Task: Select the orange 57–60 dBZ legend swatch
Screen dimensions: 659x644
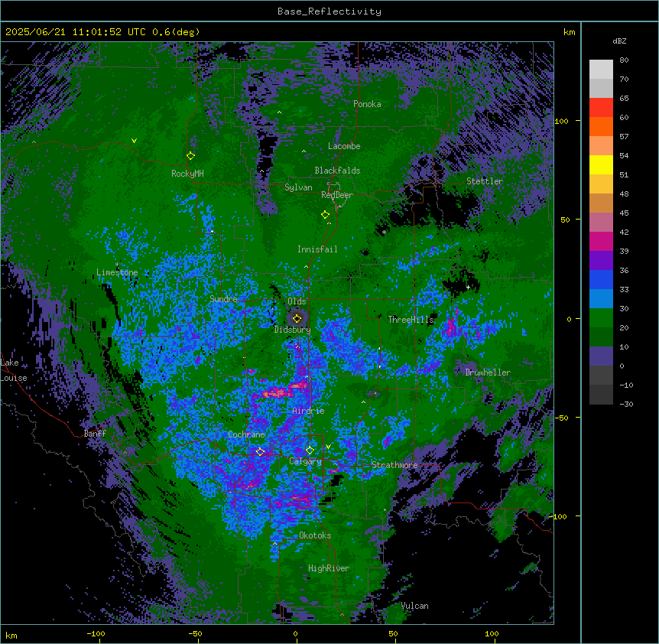Action: point(601,126)
